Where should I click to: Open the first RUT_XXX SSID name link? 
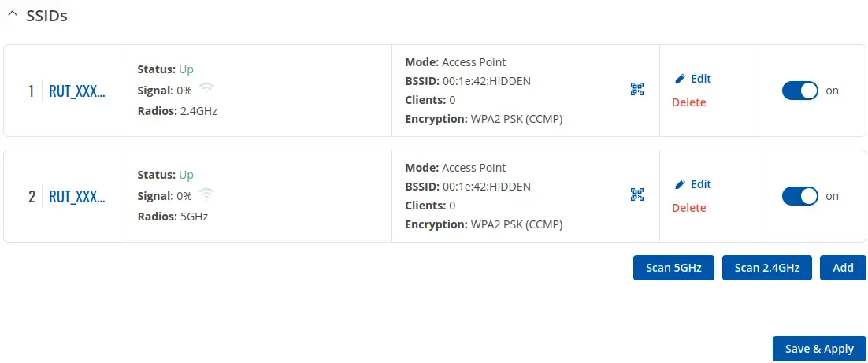click(x=76, y=91)
